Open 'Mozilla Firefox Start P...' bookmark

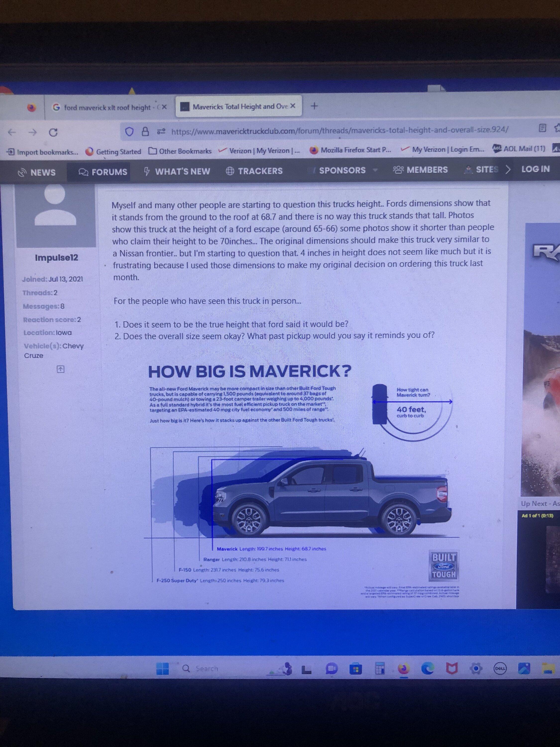[351, 150]
